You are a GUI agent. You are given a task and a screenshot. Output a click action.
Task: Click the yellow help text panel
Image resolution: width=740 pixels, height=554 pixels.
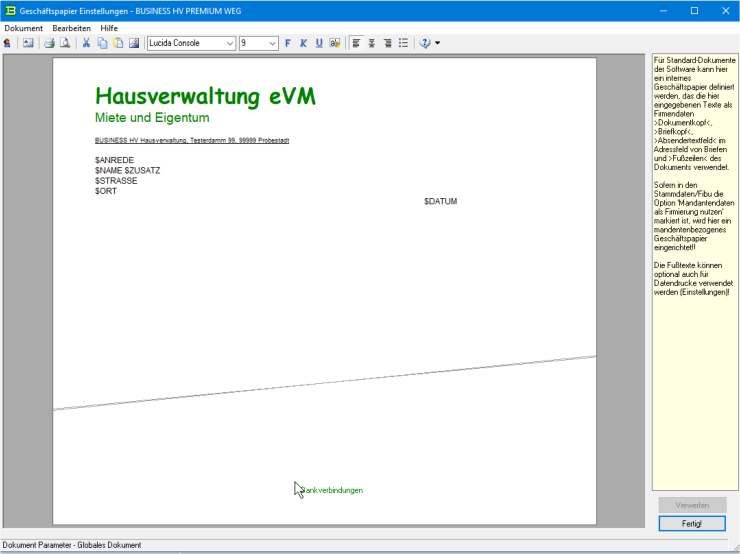point(695,272)
